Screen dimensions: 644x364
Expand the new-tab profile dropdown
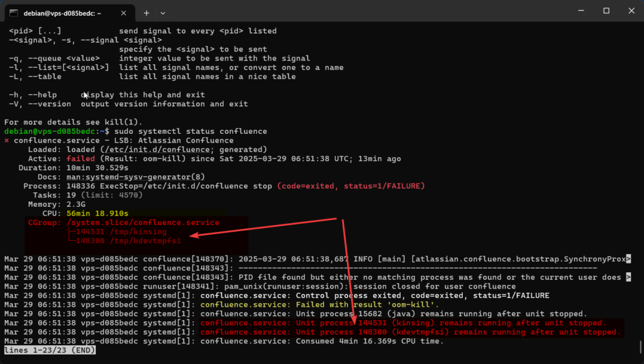click(x=163, y=13)
